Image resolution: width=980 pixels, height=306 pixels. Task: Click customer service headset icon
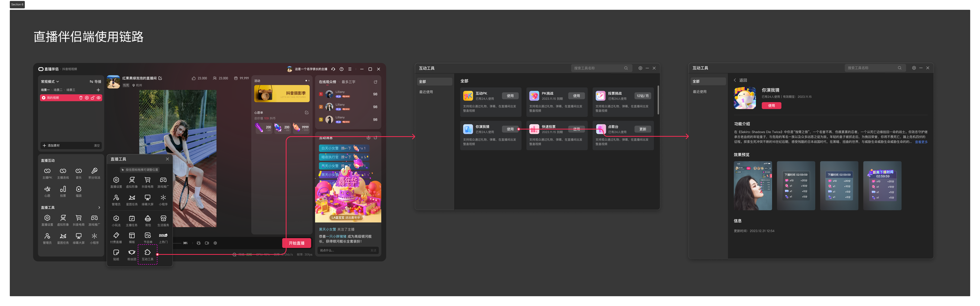coord(333,69)
